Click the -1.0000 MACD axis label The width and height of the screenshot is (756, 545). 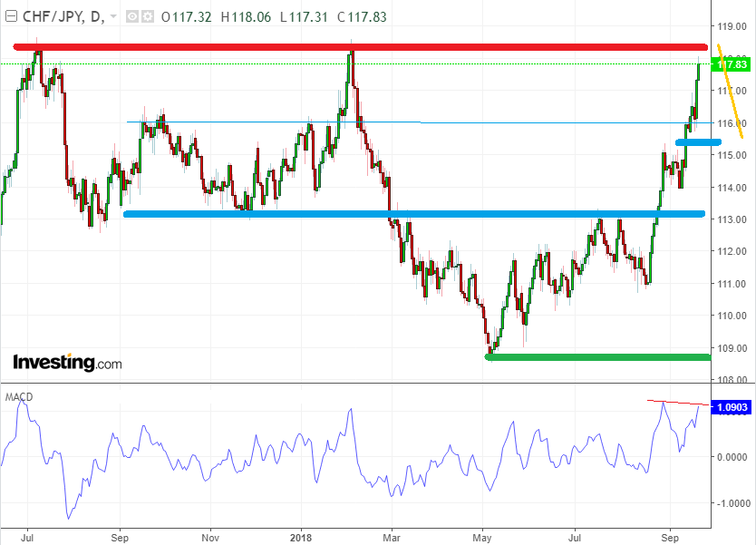pos(732,503)
